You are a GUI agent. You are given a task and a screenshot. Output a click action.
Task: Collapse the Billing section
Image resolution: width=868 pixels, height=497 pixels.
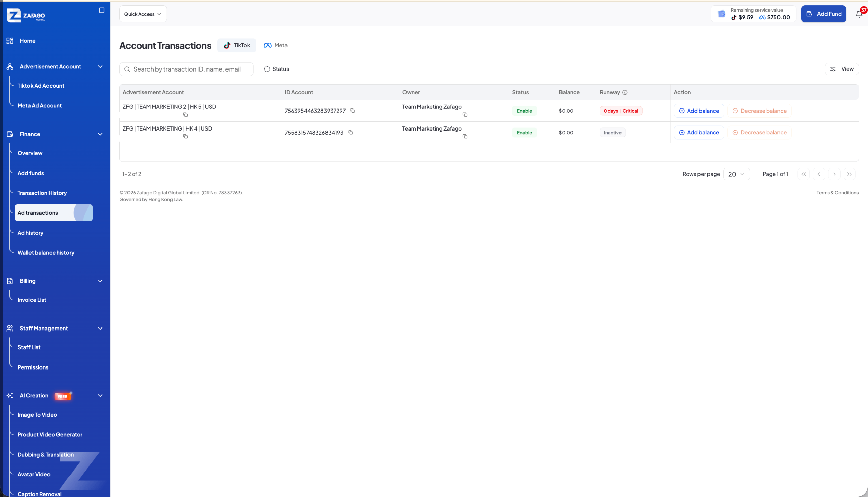100,281
